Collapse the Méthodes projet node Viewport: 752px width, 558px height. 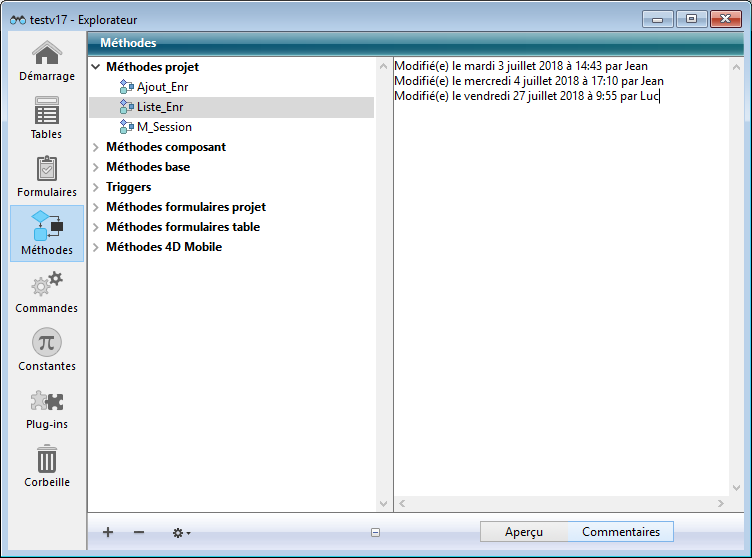pyautogui.click(x=96, y=67)
